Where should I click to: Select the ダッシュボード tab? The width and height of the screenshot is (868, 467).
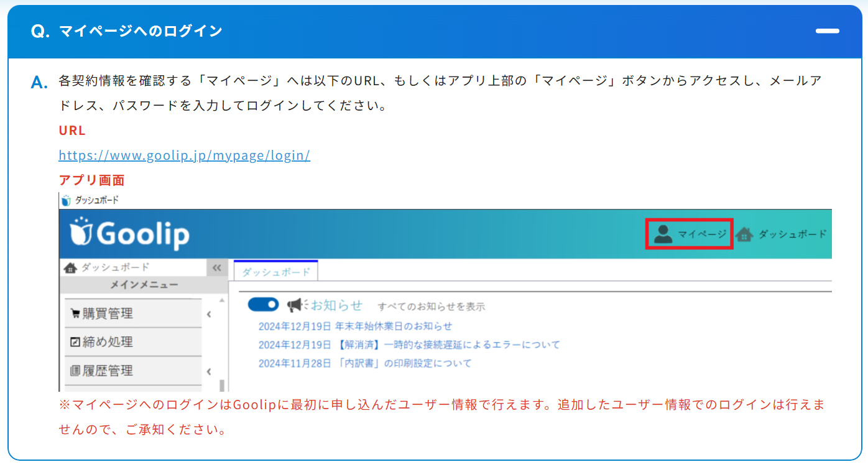click(x=275, y=272)
